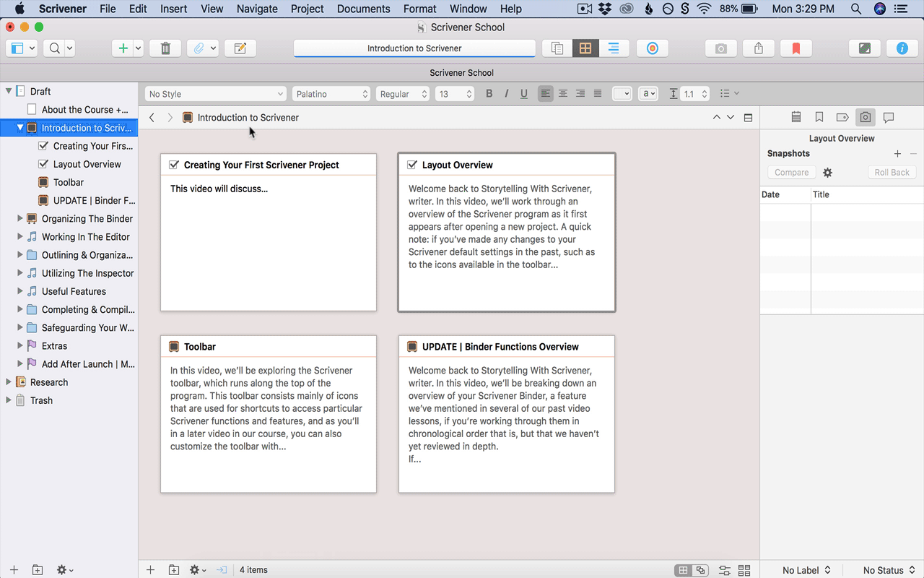Toggle bold text formatting
This screenshot has height=578, width=924.
[x=489, y=94]
